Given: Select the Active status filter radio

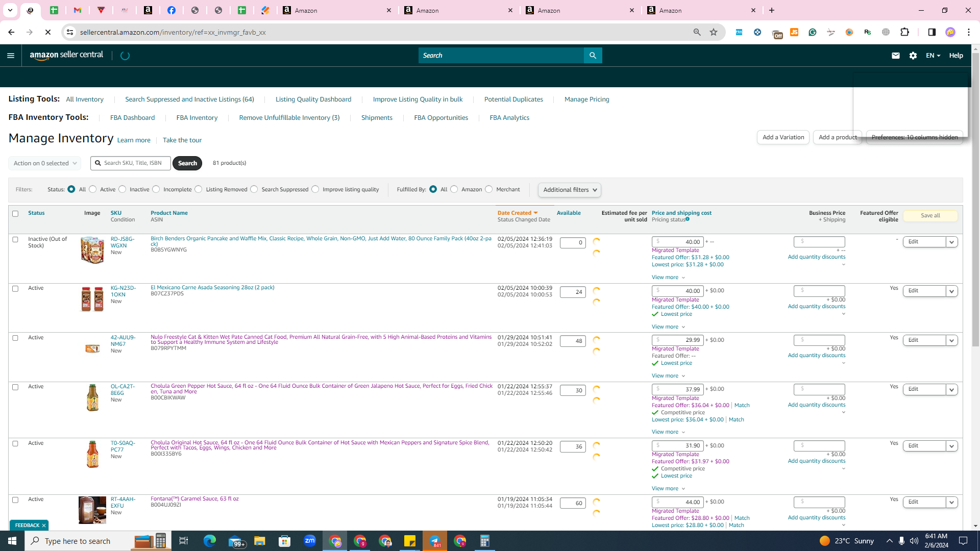Looking at the screenshot, I should (93, 189).
